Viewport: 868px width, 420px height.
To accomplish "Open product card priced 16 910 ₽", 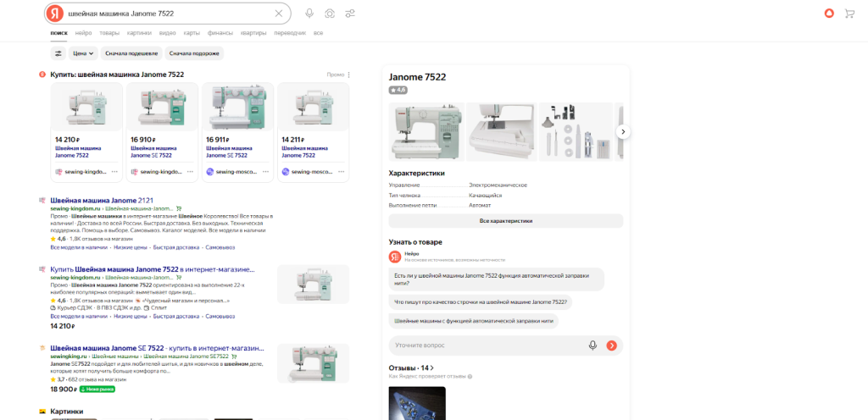I will (162, 132).
